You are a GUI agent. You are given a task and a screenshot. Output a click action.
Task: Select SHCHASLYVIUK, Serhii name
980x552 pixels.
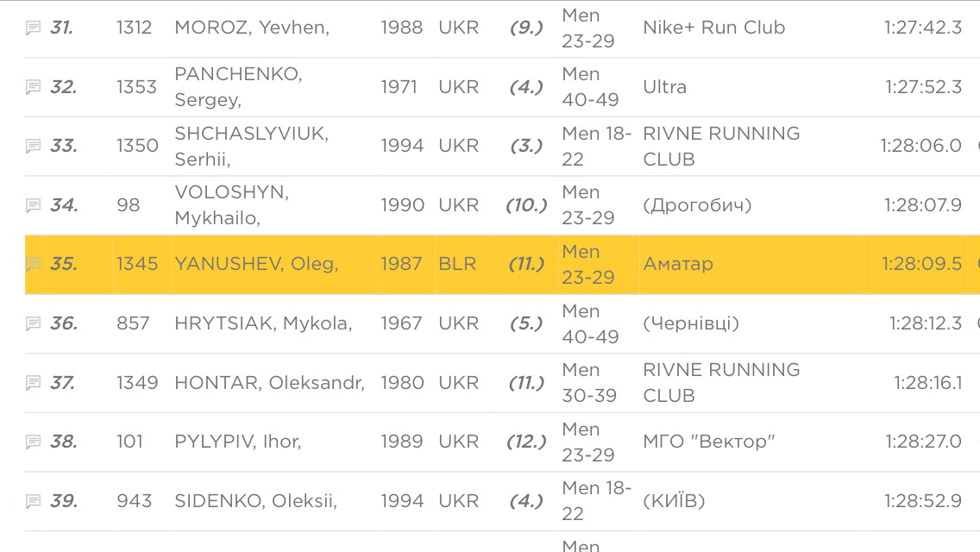coord(251,146)
